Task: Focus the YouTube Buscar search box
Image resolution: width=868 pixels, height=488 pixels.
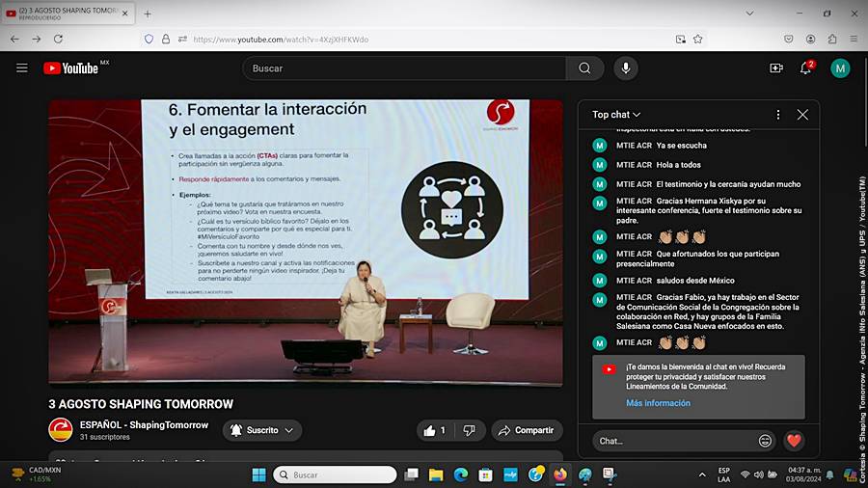Action: (x=404, y=68)
